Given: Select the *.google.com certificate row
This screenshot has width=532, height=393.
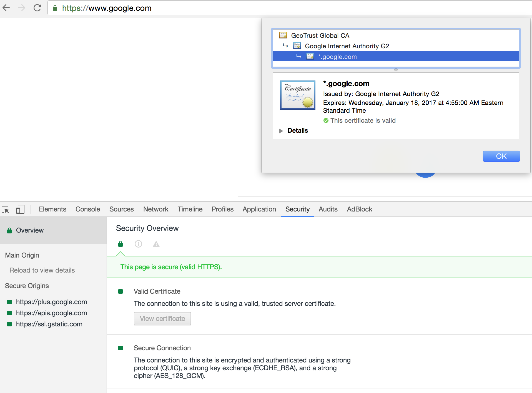Looking at the screenshot, I should click(x=396, y=56).
